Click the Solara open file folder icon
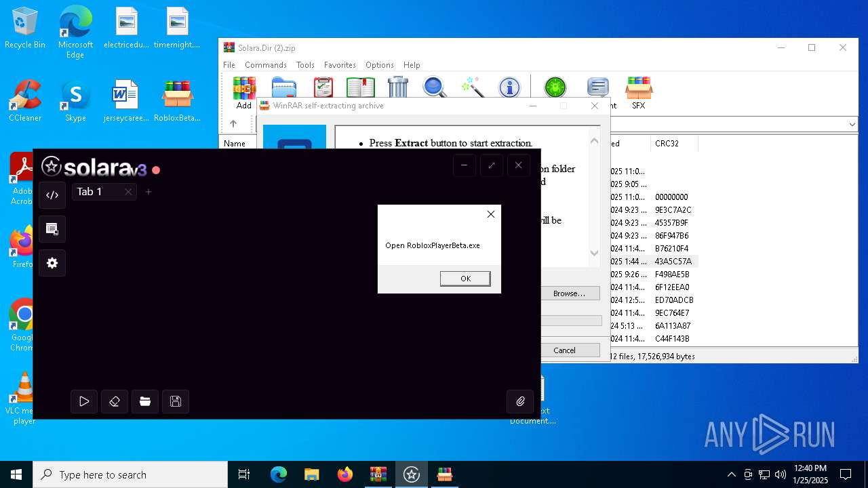Viewport: 868px width, 488px height. coord(145,401)
